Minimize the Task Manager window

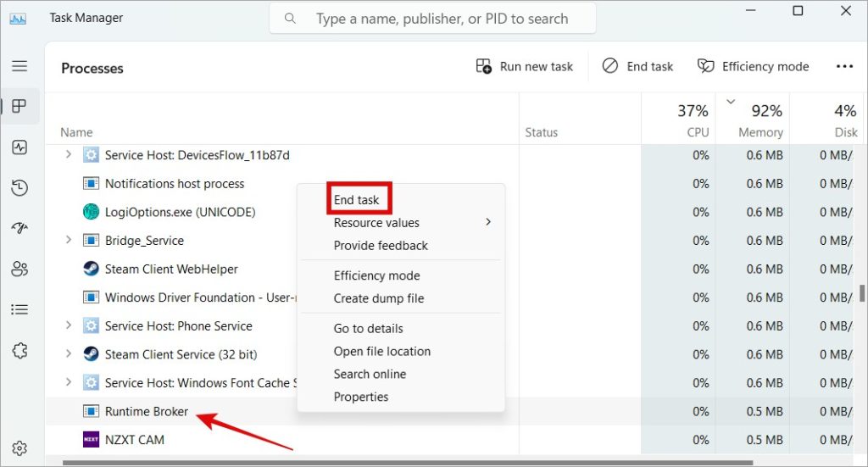point(750,10)
